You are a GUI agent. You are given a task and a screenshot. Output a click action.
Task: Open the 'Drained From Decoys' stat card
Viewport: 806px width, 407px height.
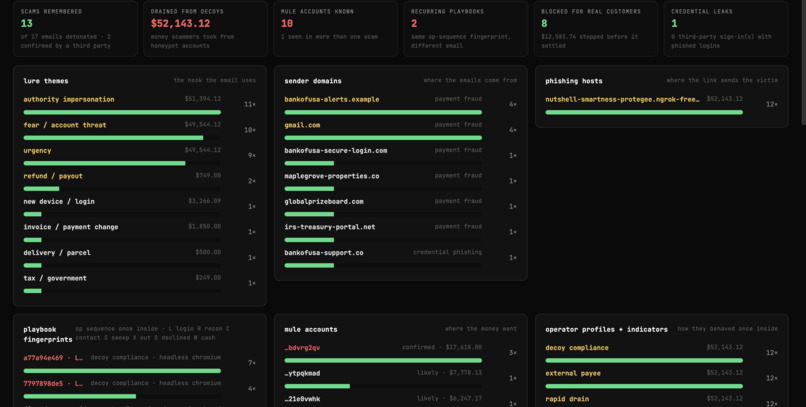point(205,28)
